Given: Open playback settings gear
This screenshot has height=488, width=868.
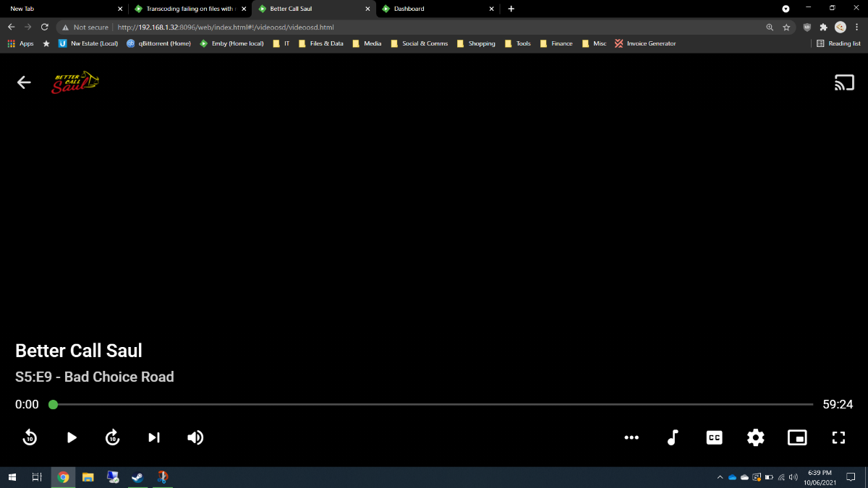Looking at the screenshot, I should coord(756,437).
